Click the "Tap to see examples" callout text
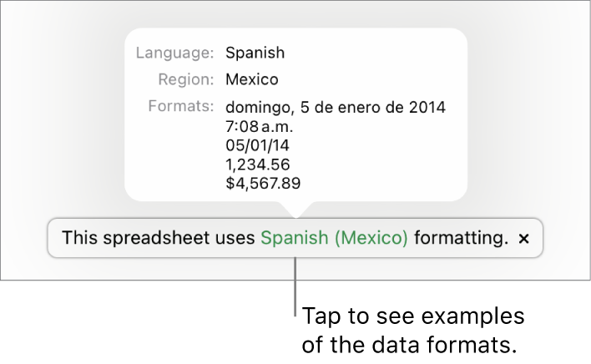 (413, 318)
